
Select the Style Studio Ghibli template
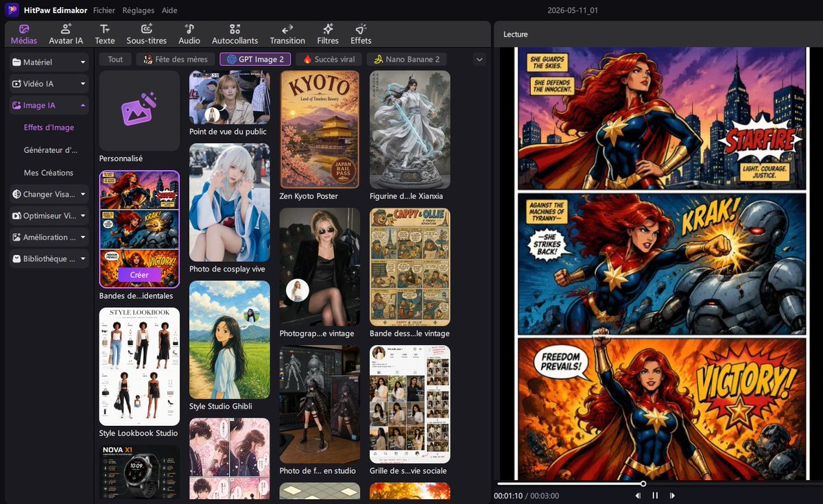tap(230, 339)
